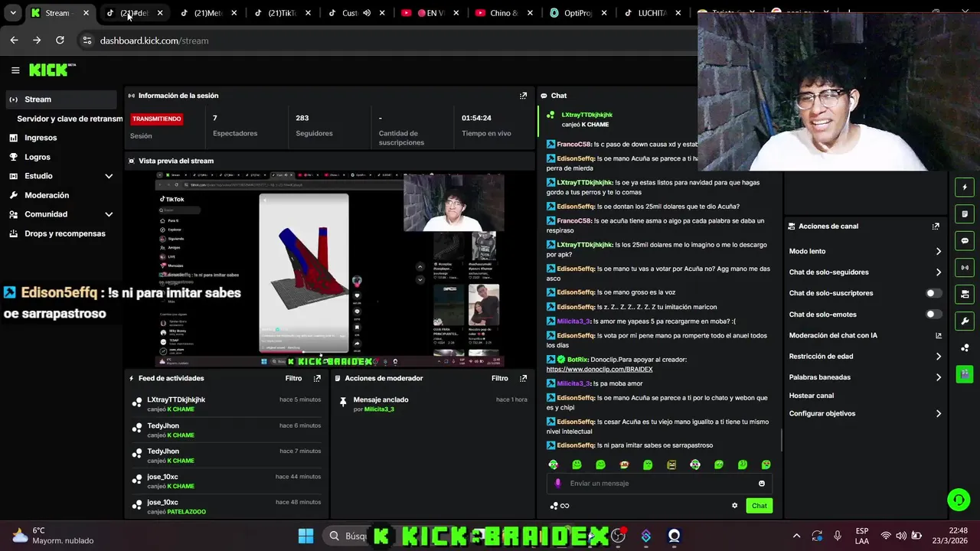Viewport: 980px width, 551px height.
Task: Switch to the OptiProj browser tab
Action: point(572,13)
